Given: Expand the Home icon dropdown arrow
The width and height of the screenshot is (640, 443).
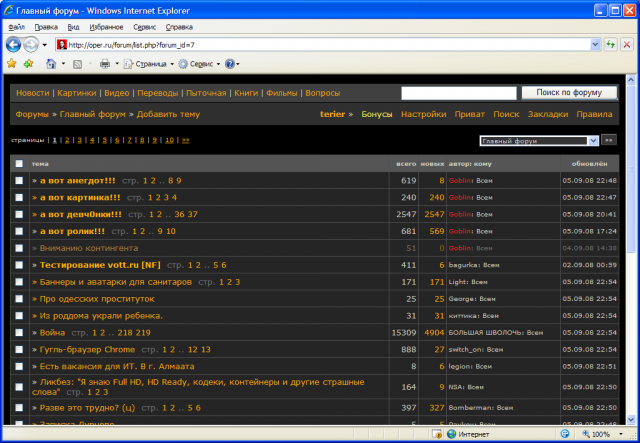Looking at the screenshot, I should tap(63, 64).
